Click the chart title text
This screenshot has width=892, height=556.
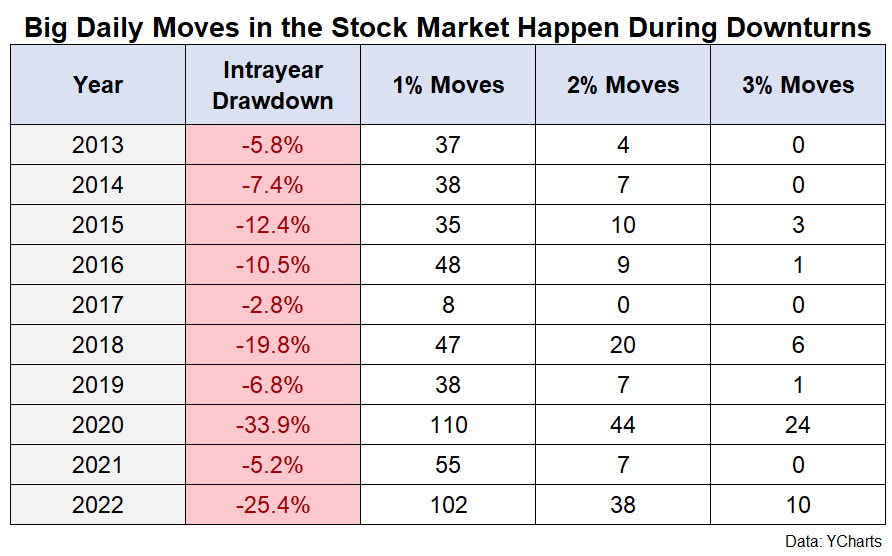[448, 27]
